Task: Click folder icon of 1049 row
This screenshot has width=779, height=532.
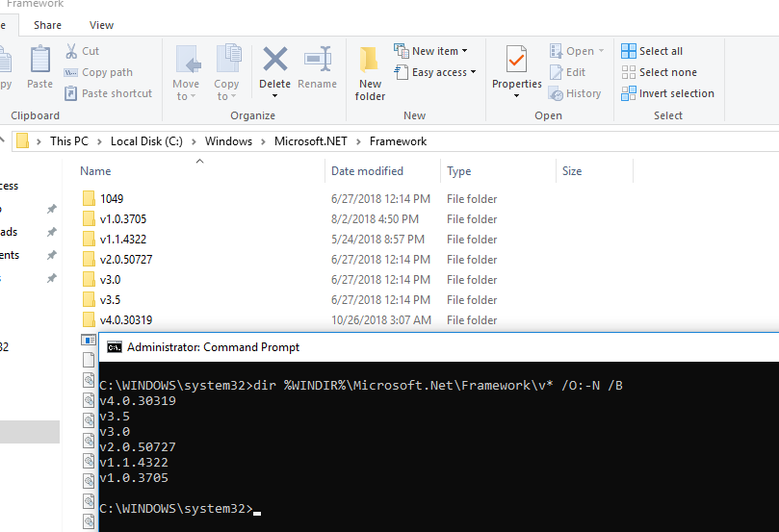Action: (x=89, y=198)
